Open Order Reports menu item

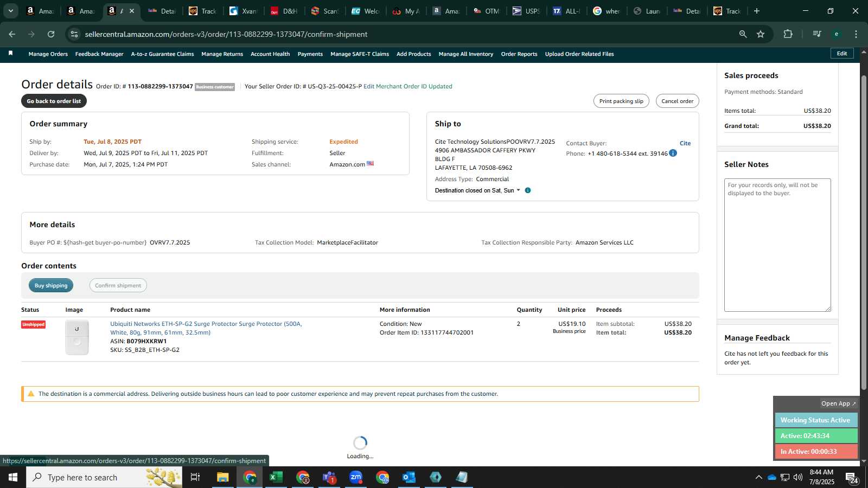(x=519, y=54)
